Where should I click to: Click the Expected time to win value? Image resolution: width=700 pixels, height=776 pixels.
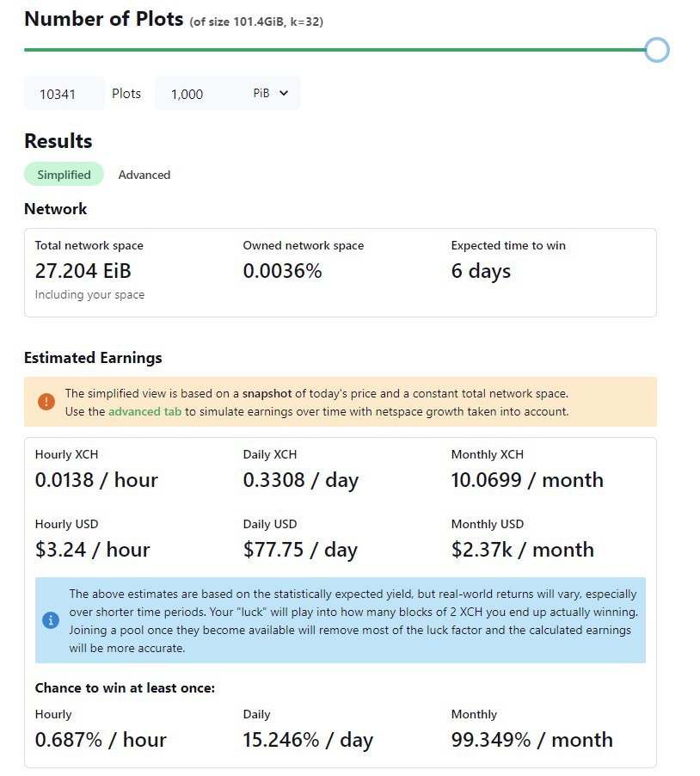(481, 271)
